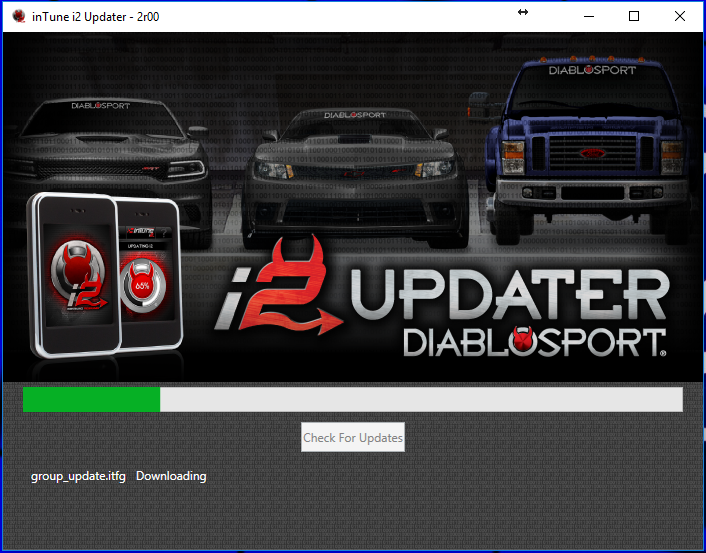The image size is (706, 553).
Task: Click the inTune i2 Updater - 2r00 title text
Action: point(95,17)
